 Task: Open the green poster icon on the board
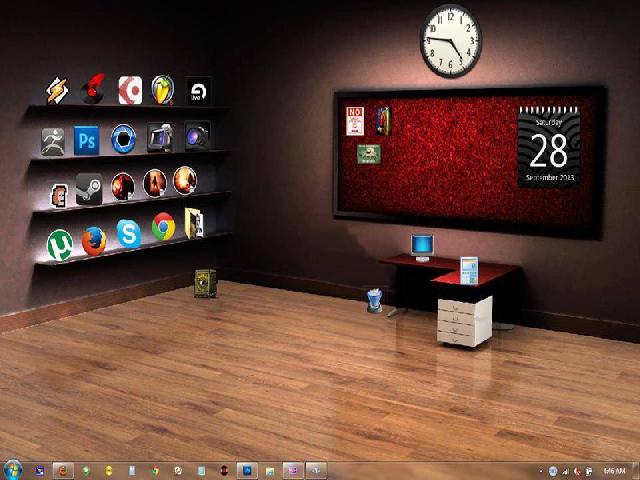pyautogui.click(x=369, y=154)
